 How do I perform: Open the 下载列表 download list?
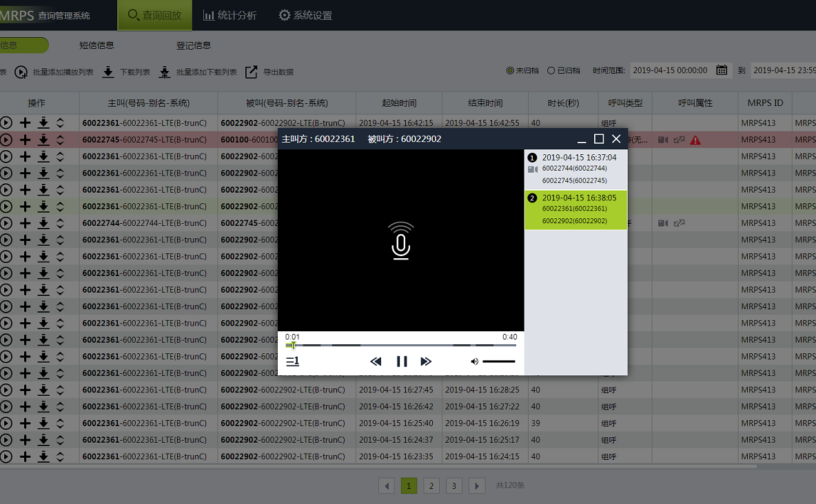(108, 72)
